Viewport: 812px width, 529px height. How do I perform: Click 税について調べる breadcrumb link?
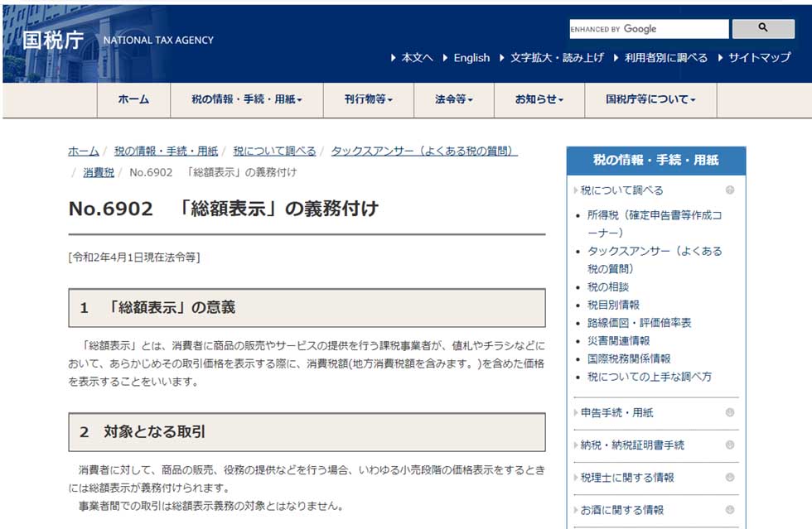coord(274,151)
